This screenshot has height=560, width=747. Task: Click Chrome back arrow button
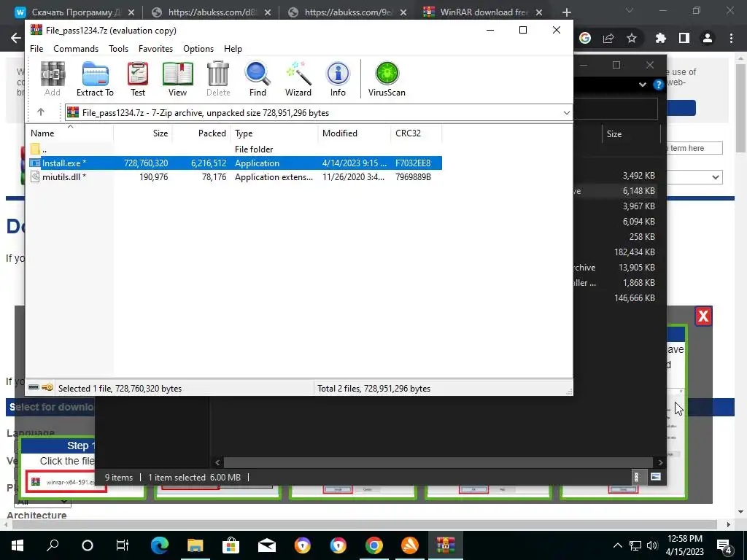tap(16, 38)
